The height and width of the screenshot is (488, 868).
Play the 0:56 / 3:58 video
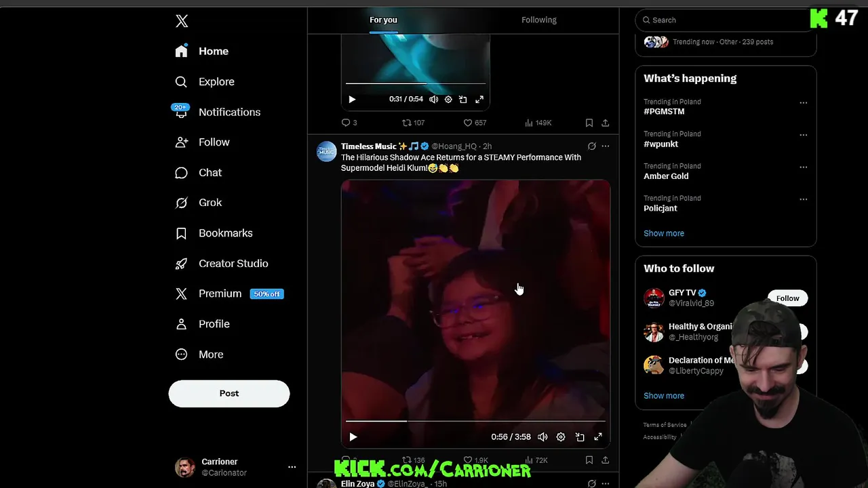tap(353, 437)
